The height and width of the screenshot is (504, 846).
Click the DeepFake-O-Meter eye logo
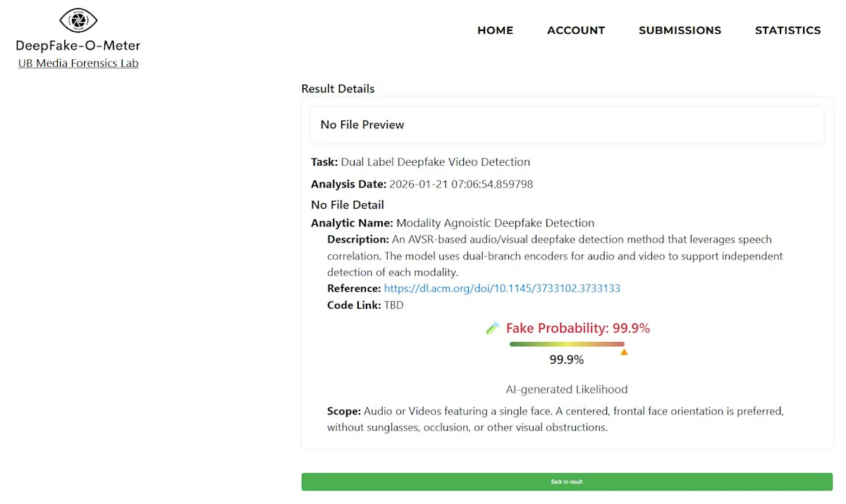point(78,20)
